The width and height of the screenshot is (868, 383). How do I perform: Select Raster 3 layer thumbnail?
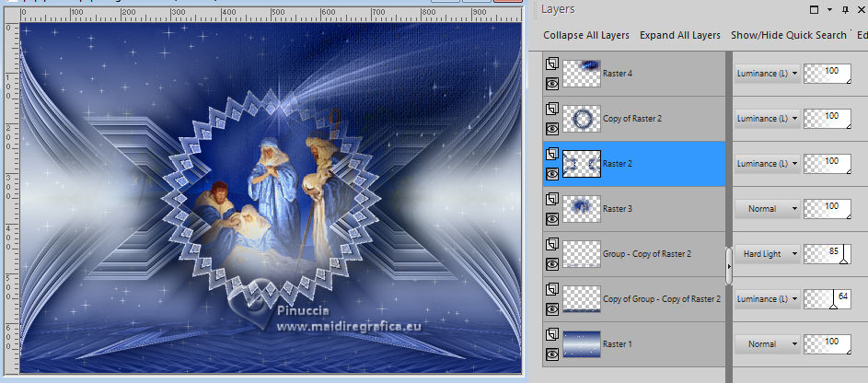point(582,209)
